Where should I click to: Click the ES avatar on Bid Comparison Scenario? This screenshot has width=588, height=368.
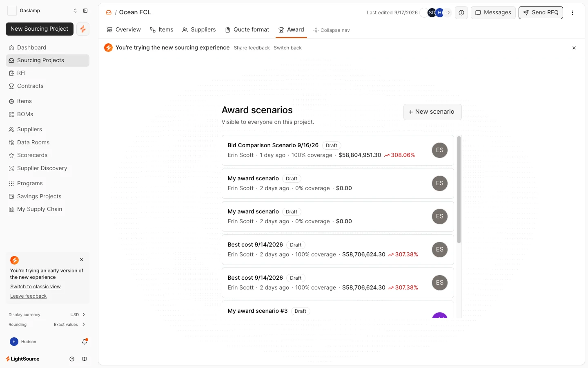pos(440,150)
